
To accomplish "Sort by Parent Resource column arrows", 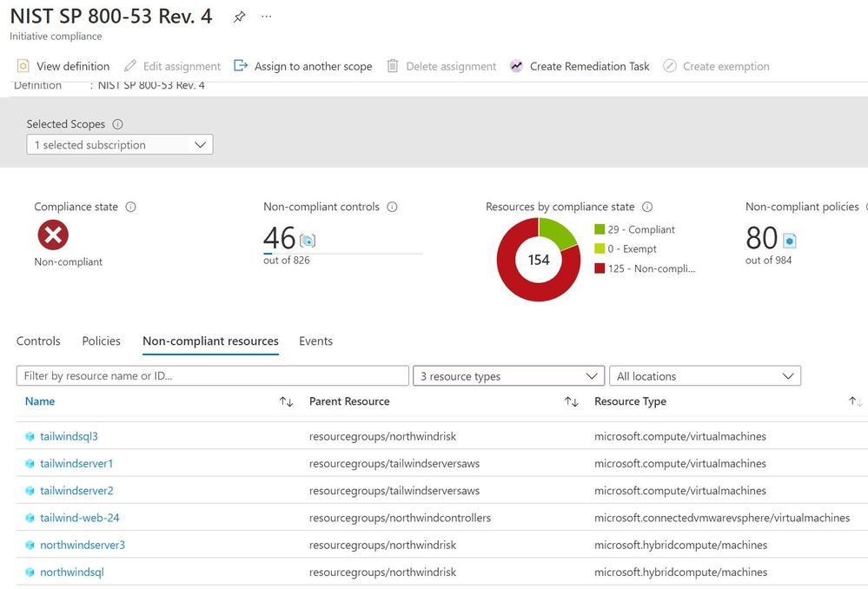I will pos(572,401).
